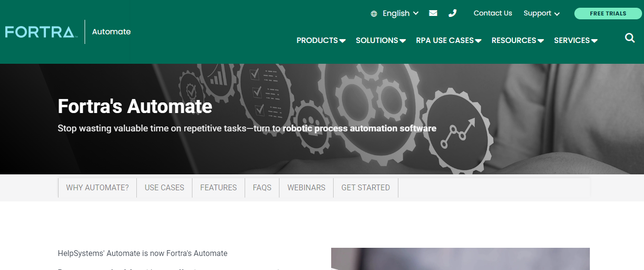The image size is (644, 270).
Task: Expand the Support dropdown menu
Action: [x=542, y=14]
